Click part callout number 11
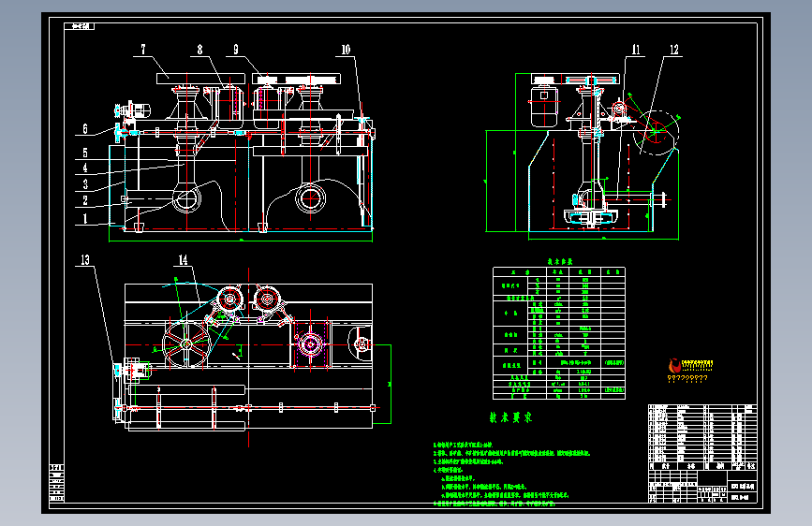Viewport: 812px width, 526px height. tap(636, 50)
